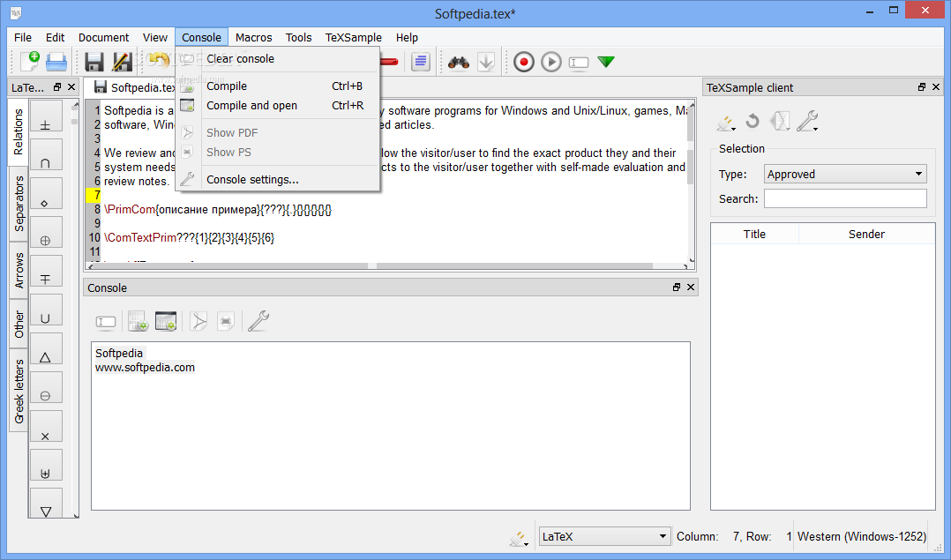Insert the circled minus symbol
The height and width of the screenshot is (560, 951).
point(46,387)
